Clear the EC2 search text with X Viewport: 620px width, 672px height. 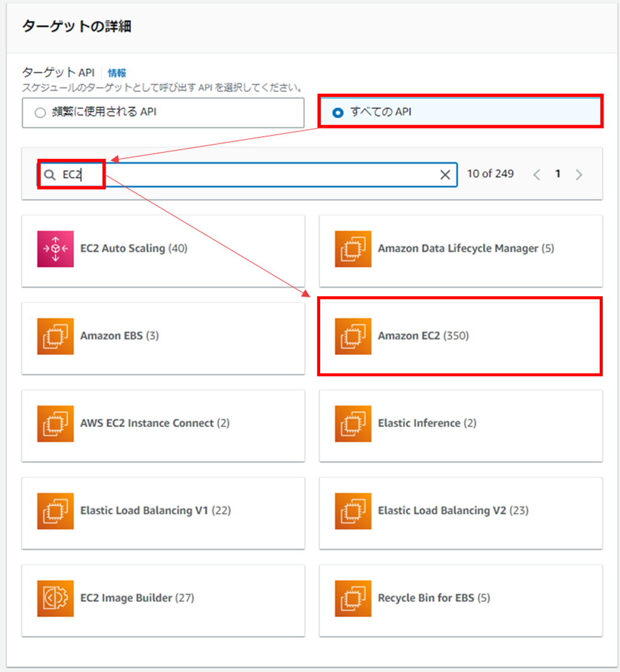tap(445, 174)
